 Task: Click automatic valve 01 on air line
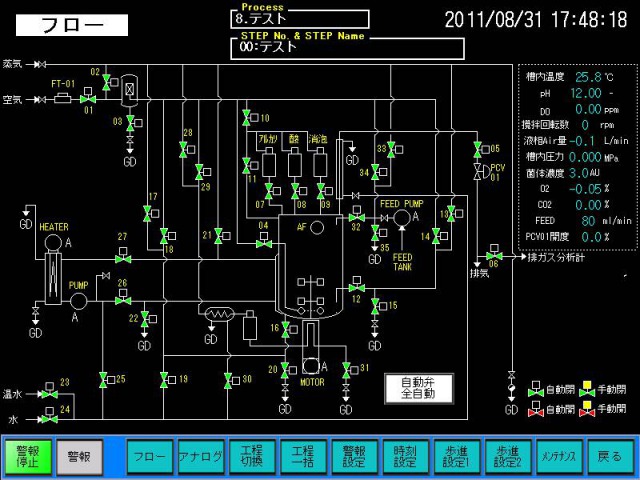click(88, 97)
